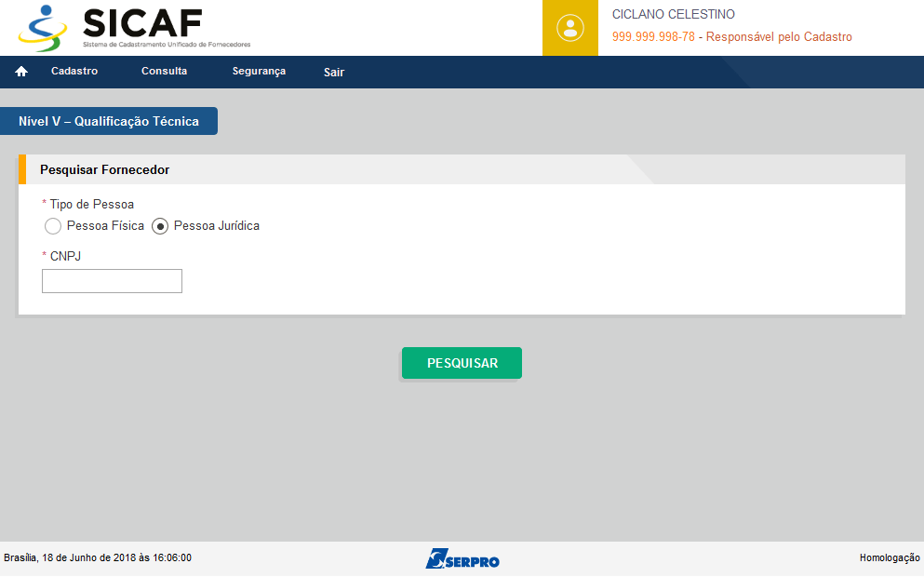Click the Tipo de Pessoa label
This screenshot has height=577, width=924.
pos(91,205)
